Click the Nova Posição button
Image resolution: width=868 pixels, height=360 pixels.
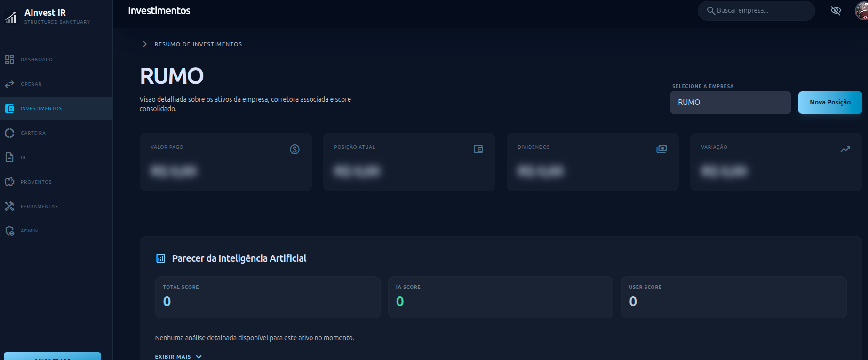click(830, 103)
